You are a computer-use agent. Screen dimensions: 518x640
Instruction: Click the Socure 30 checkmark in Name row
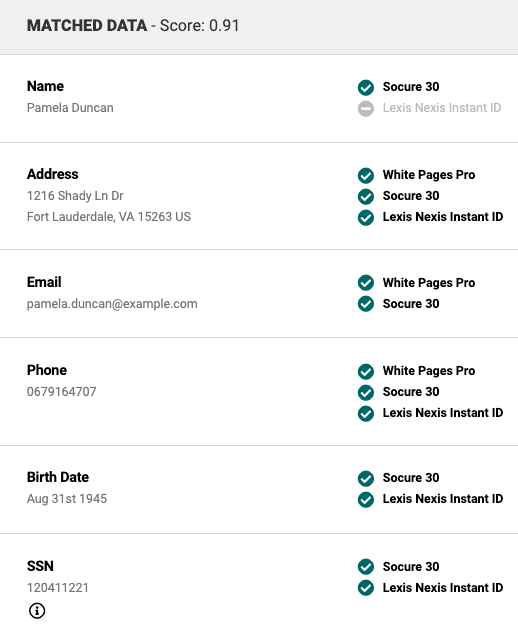(366, 87)
